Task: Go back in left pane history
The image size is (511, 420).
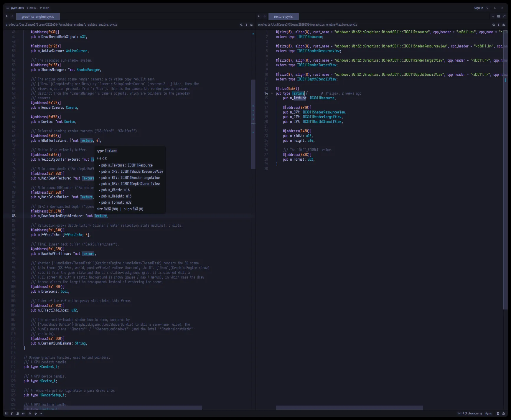Action: pyautogui.click(x=7, y=16)
